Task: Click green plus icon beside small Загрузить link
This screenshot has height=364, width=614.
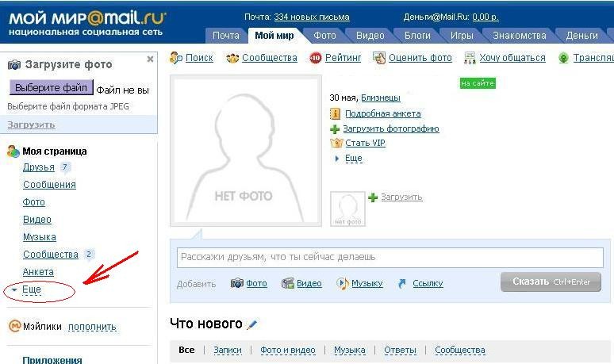Action: click(373, 197)
